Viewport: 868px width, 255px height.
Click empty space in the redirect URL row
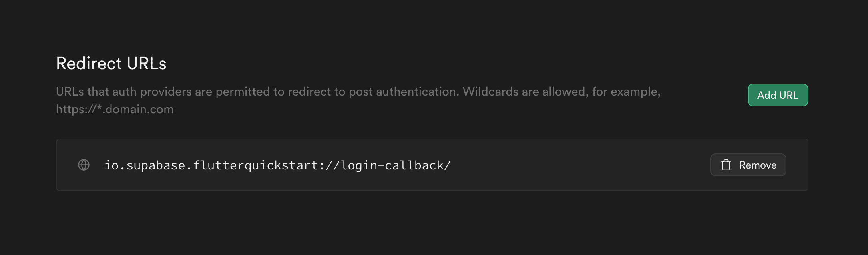click(x=579, y=165)
